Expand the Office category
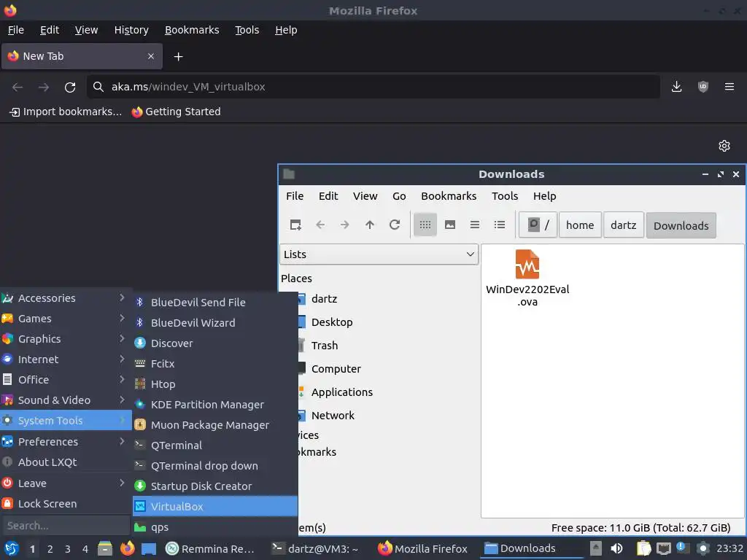This screenshot has width=747, height=560. (66, 379)
